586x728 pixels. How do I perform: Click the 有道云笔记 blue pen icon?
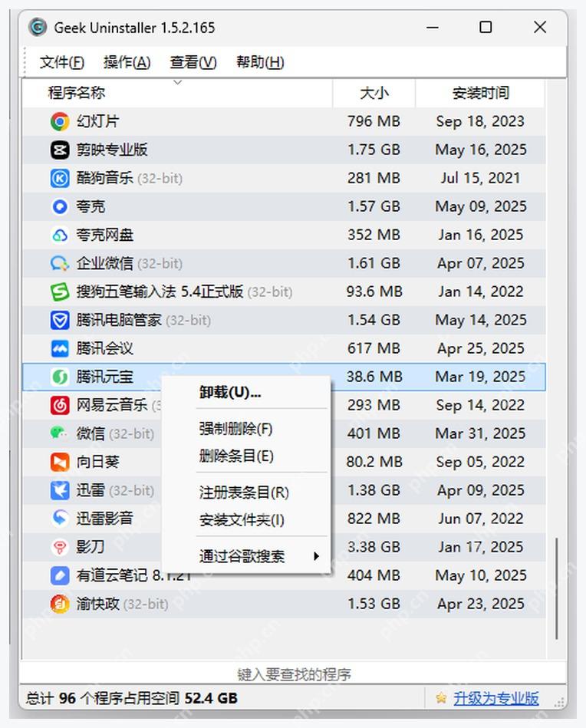click(x=60, y=575)
